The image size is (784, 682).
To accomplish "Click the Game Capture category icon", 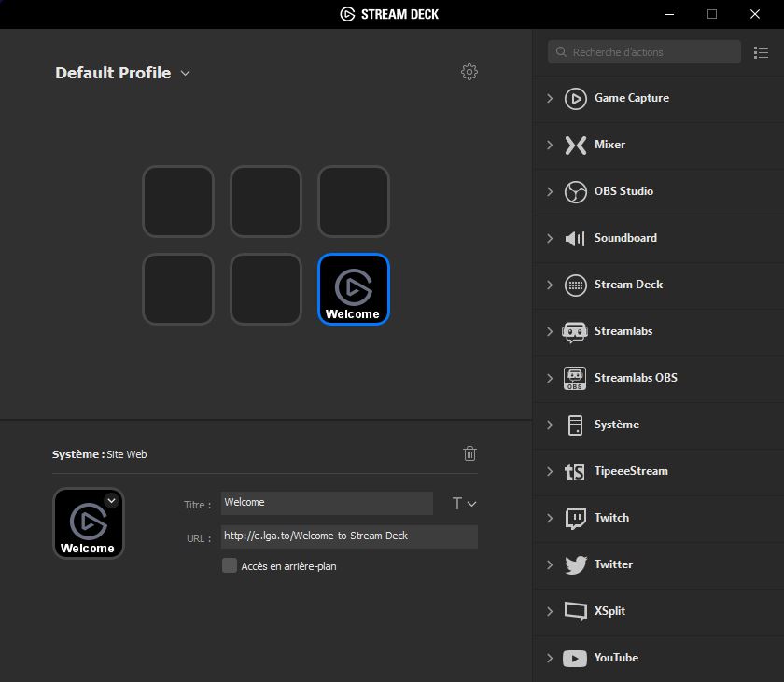I will point(576,98).
